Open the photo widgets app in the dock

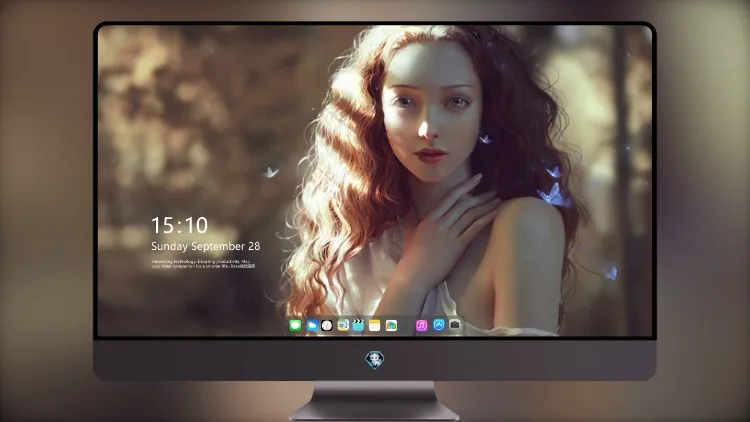click(x=391, y=326)
